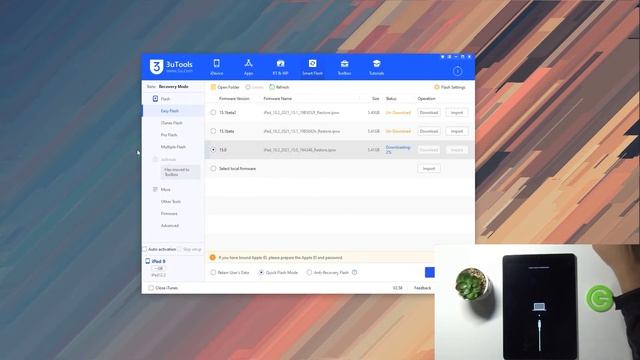Click the Open Folder folder icon
The height and width of the screenshot is (360, 640).
[213, 87]
